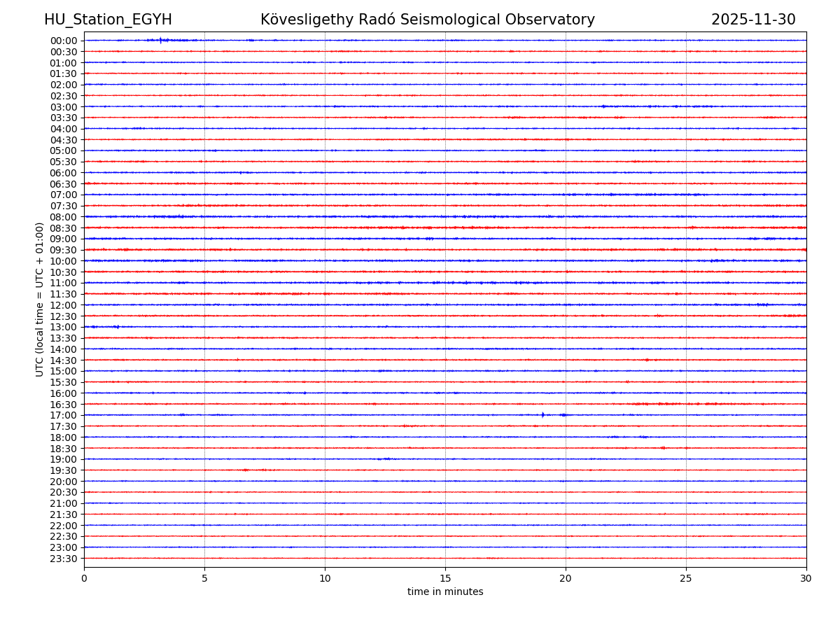Select the 20:00 row time label
Screen dimensions: 840x630
tap(64, 482)
